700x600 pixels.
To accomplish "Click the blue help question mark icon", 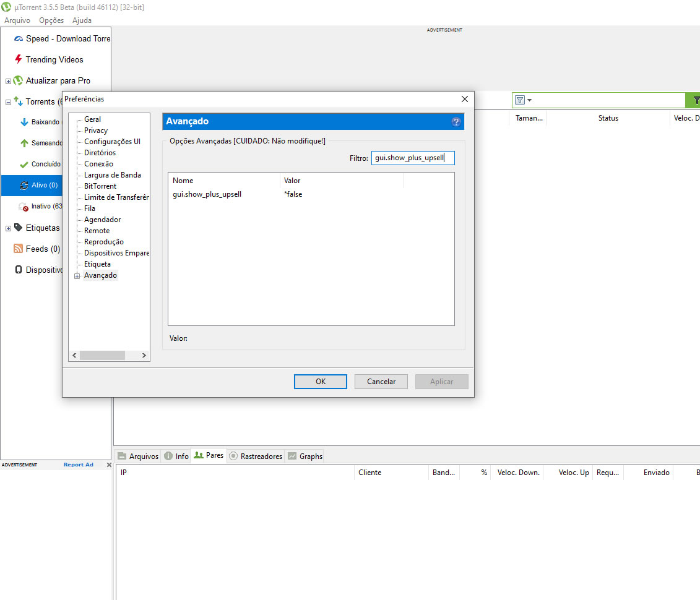I will (456, 122).
